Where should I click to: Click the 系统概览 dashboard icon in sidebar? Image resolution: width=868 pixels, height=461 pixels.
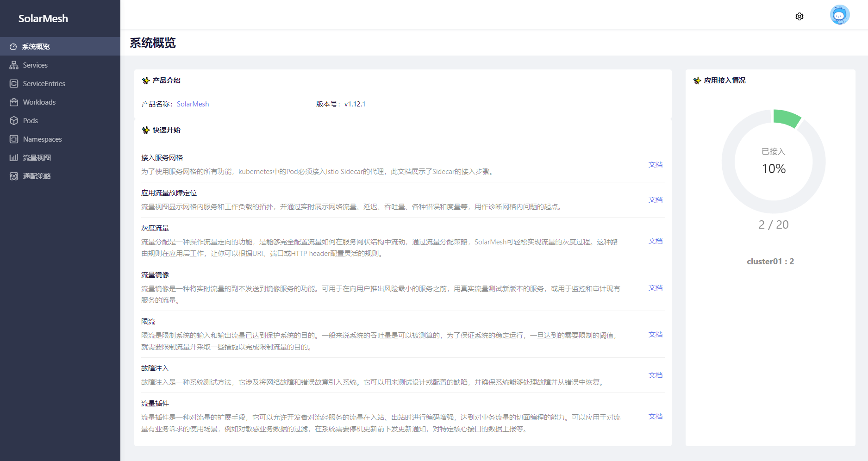tap(13, 47)
